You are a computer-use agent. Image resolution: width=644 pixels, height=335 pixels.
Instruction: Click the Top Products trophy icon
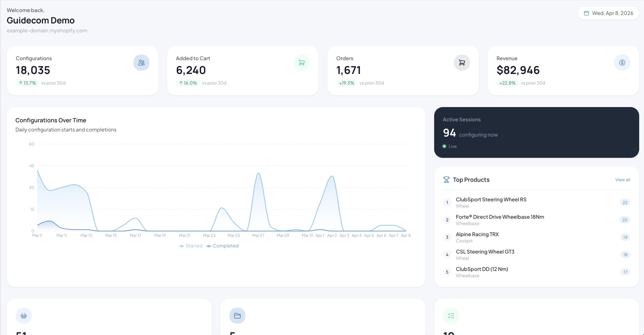(446, 180)
